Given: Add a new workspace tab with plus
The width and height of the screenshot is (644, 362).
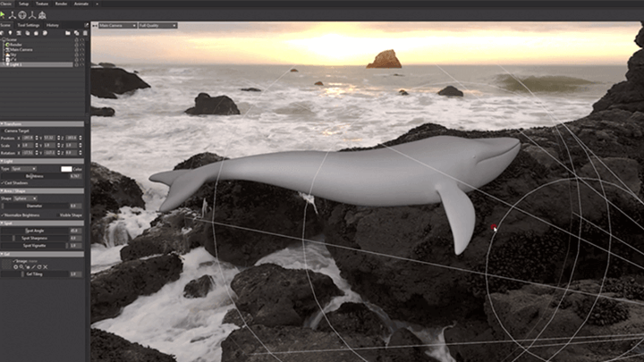Looking at the screenshot, I should coord(97,4).
